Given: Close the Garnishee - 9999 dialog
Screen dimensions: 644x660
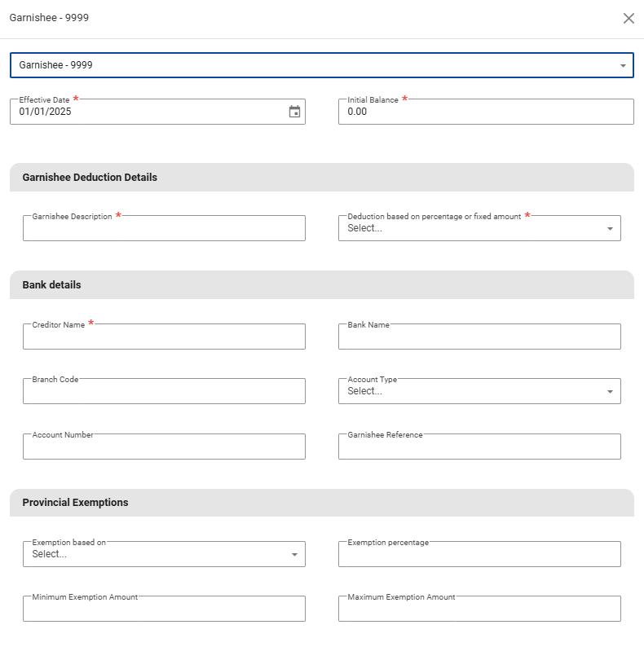Looking at the screenshot, I should pos(629,18).
